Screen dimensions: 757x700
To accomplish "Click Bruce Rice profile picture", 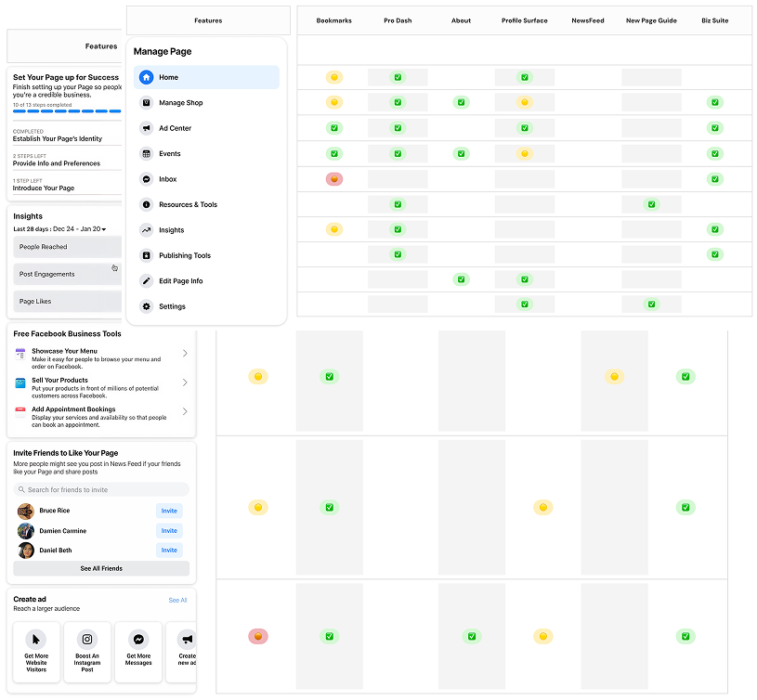I will pos(26,511).
